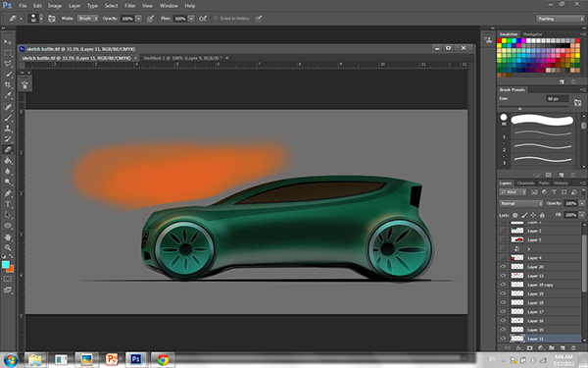Create a new layer icon
588x368 pixels.
(563, 348)
